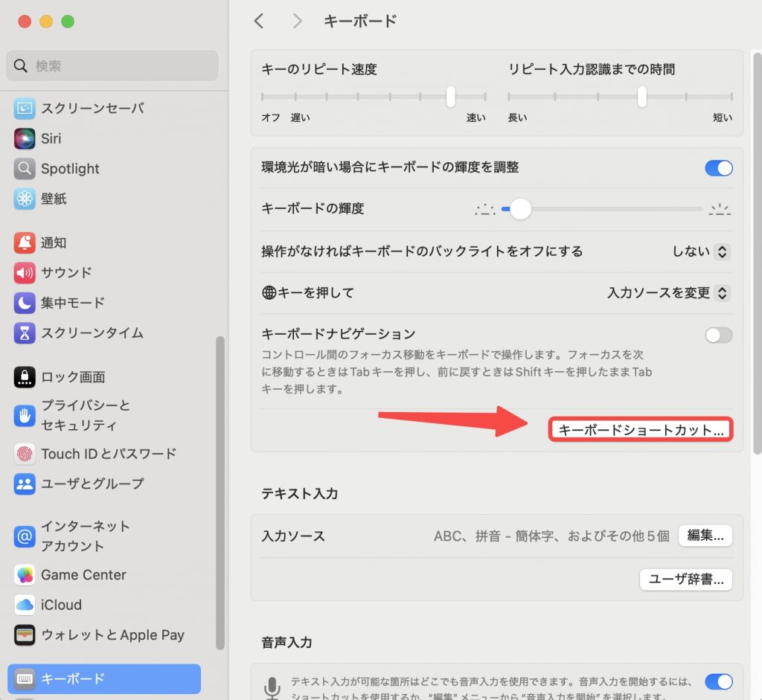Click the bright keyboard brightness icon

[720, 209]
